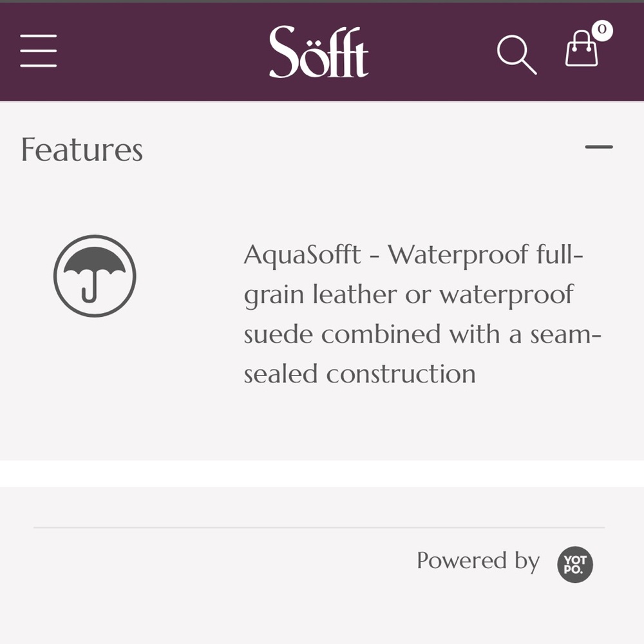Collapse the Features section using minus icon
The height and width of the screenshot is (644, 644).
click(599, 147)
